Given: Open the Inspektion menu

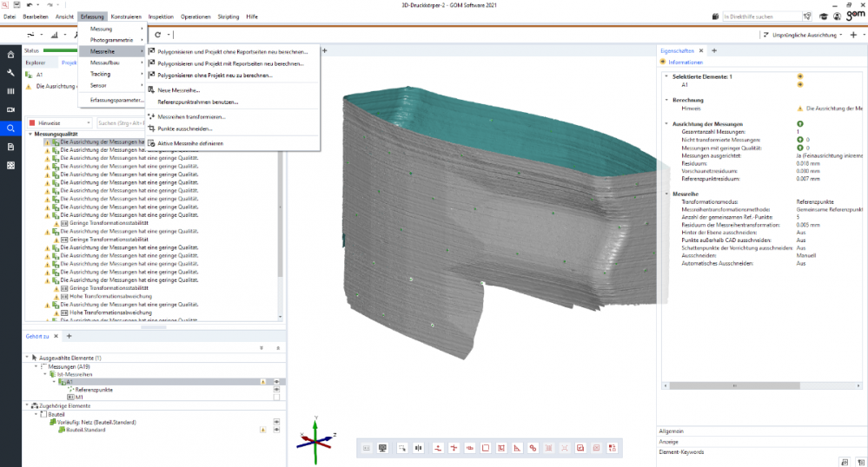Looking at the screenshot, I should pyautogui.click(x=161, y=16).
